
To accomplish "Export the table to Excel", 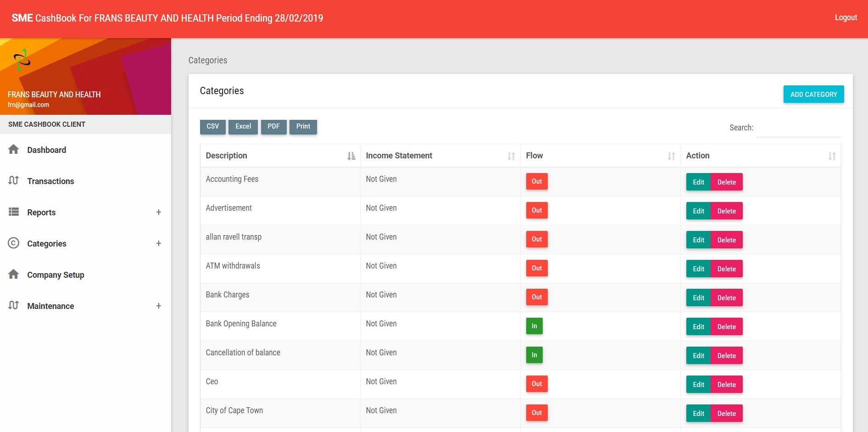I will tap(243, 127).
